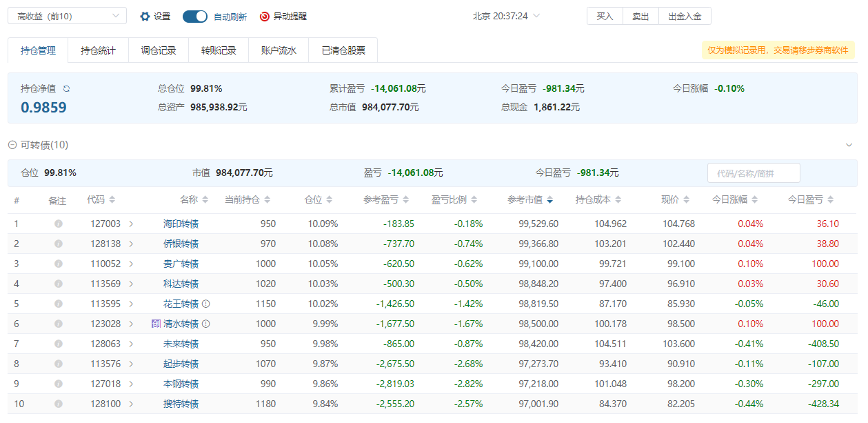This screenshot has height=423, width=868.
Task: Switch to the 持仓统计 tab
Action: pyautogui.click(x=98, y=50)
